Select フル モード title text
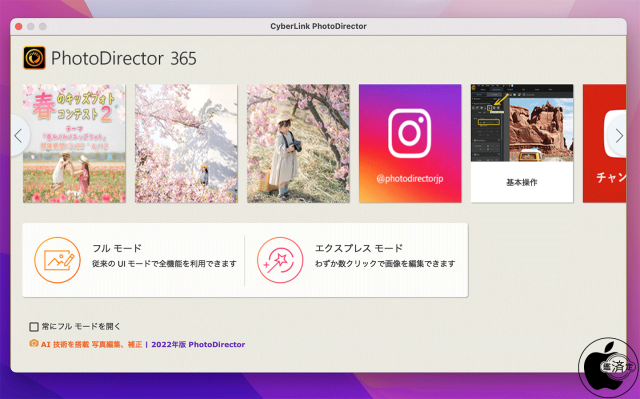This screenshot has height=399, width=640. point(117,248)
